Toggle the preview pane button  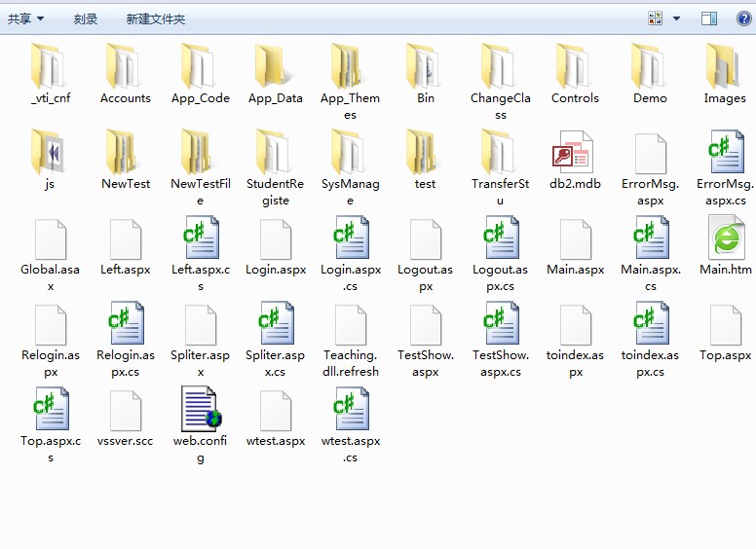click(709, 18)
